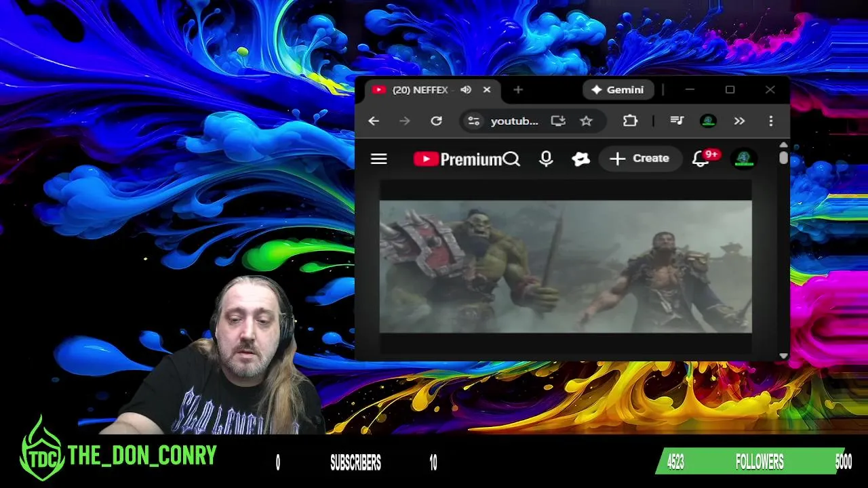
Task: Focus the youtub... address bar
Action: point(514,121)
